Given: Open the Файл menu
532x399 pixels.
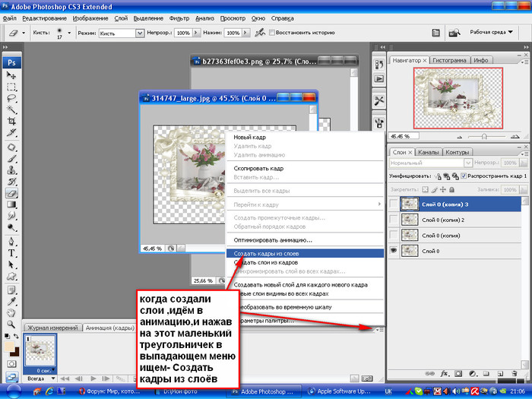Looking at the screenshot, I should click(x=9, y=18).
